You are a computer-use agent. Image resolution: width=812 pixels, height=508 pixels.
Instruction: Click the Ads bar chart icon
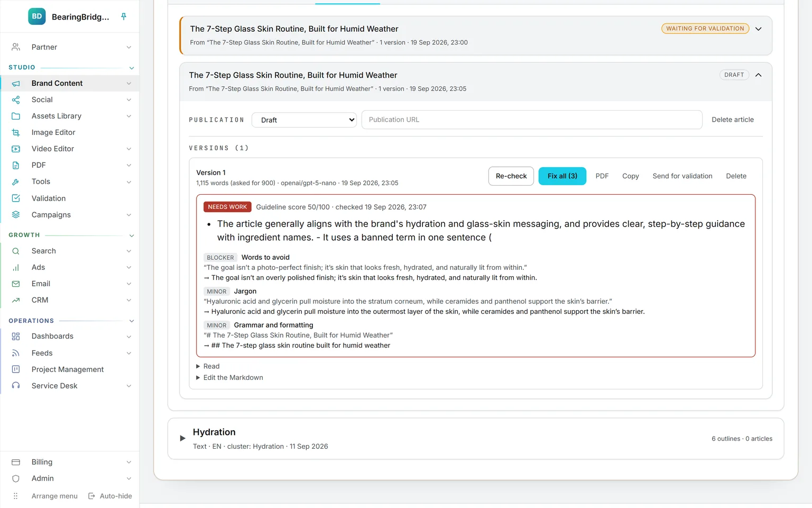coord(16,267)
